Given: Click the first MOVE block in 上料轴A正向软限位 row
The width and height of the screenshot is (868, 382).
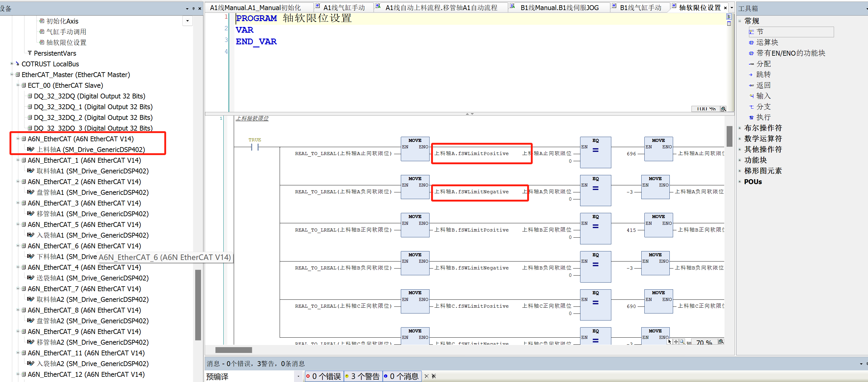Looking at the screenshot, I should click(x=415, y=149).
